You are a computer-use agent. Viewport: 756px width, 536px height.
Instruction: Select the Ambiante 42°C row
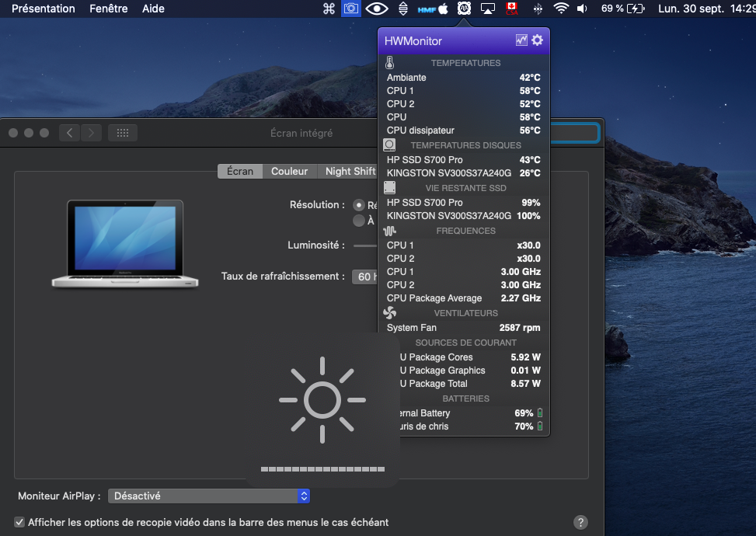point(463,77)
